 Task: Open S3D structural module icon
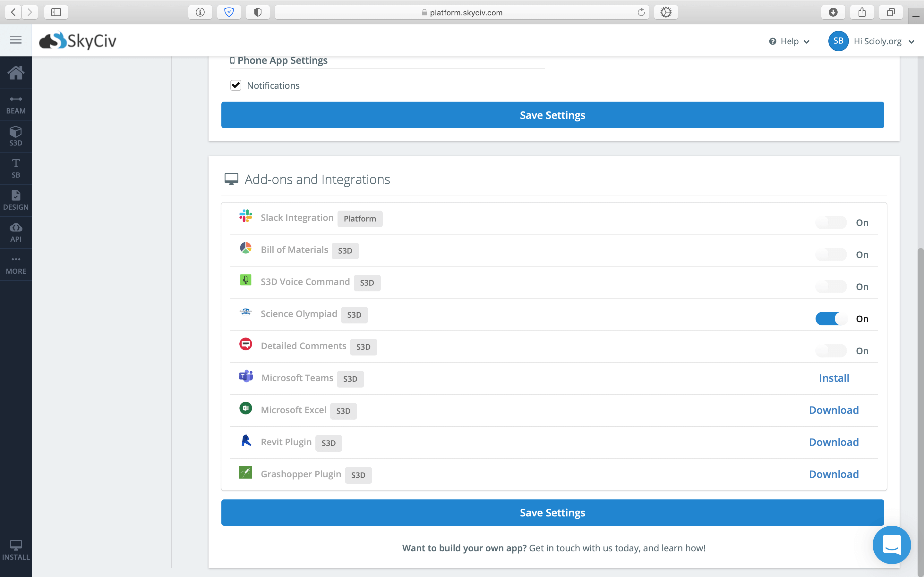point(16,136)
